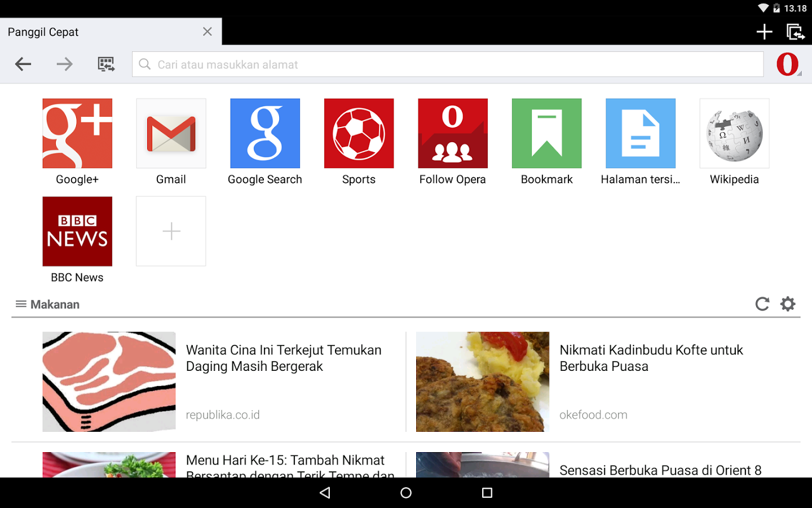812x508 pixels.
Task: Read 'Wanita Cina Ini Terkejut' headline
Action: (284, 358)
